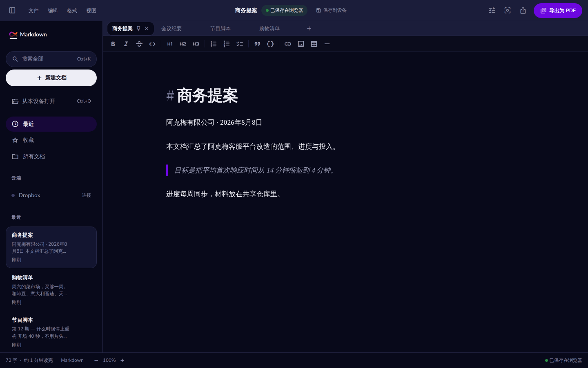The width and height of the screenshot is (588, 368).
Task: Open the 格式 menu
Action: 72,10
